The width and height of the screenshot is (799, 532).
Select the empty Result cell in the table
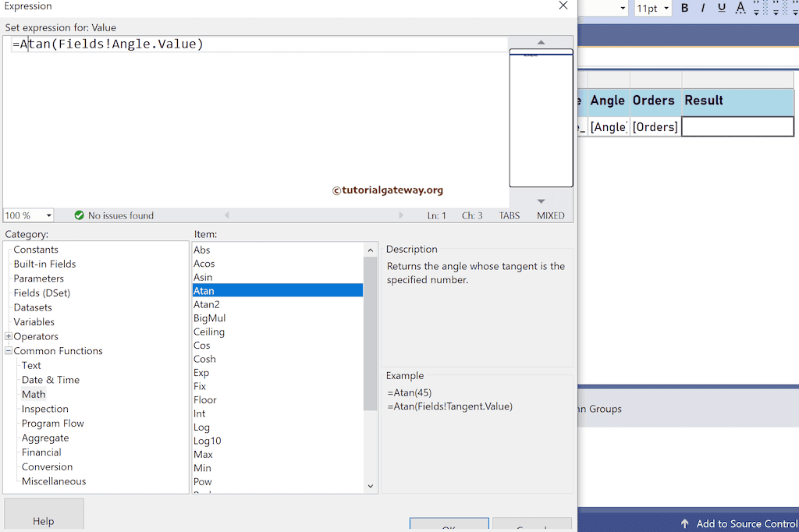tap(737, 126)
